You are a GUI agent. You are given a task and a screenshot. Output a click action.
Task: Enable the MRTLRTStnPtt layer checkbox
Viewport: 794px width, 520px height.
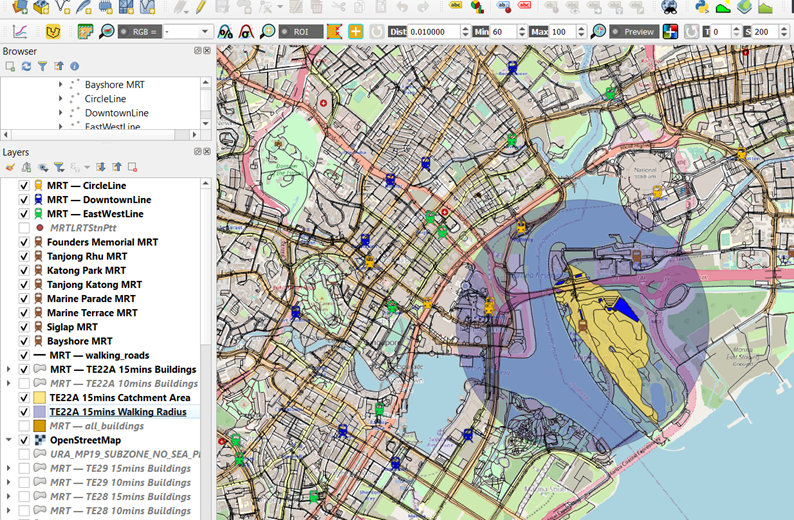point(25,228)
